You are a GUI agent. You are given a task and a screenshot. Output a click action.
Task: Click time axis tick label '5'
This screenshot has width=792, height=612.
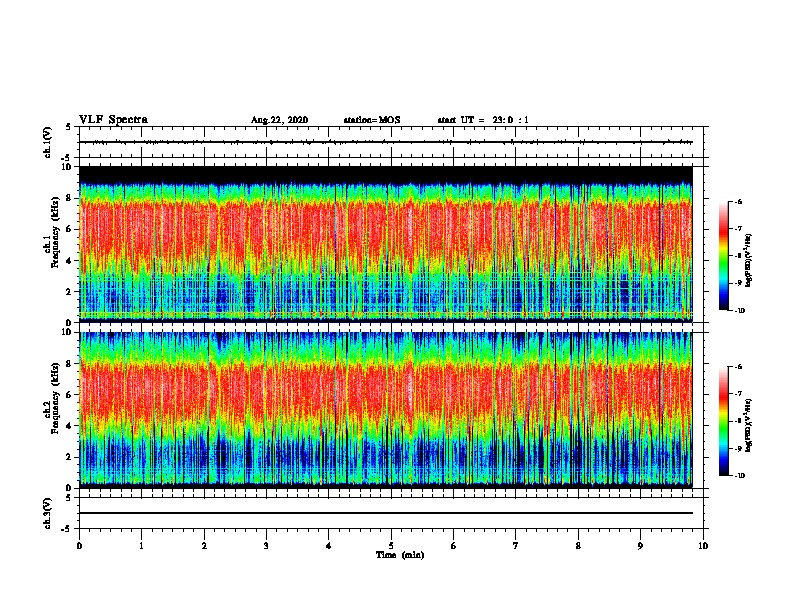391,546
